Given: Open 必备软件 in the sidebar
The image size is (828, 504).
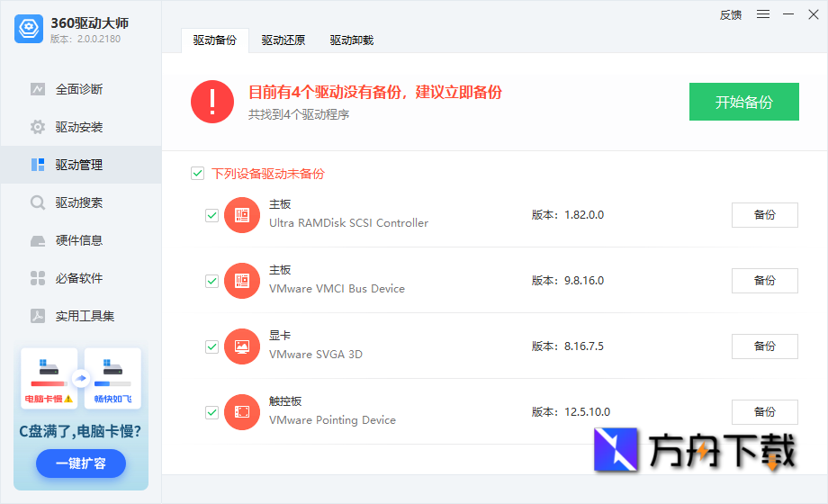Looking at the screenshot, I should point(81,278).
